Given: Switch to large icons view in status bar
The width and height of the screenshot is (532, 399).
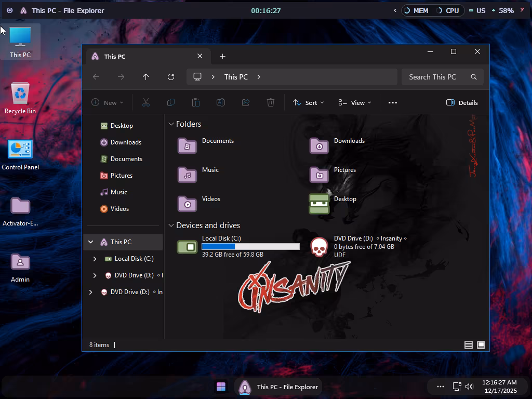Looking at the screenshot, I should 481,345.
